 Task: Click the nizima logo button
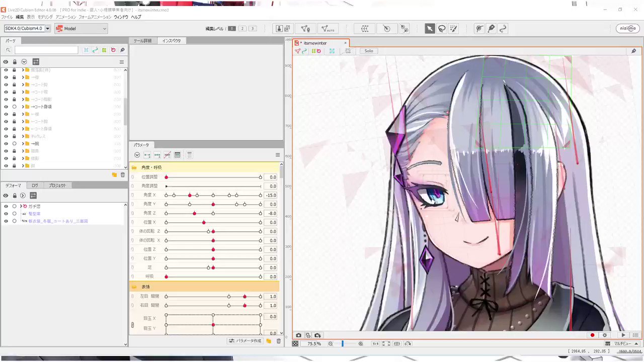pos(628,29)
